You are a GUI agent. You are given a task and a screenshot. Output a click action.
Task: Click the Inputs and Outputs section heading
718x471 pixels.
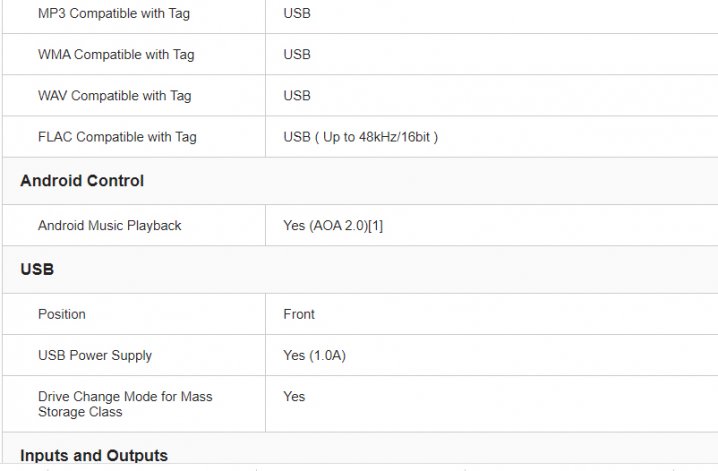click(x=94, y=456)
